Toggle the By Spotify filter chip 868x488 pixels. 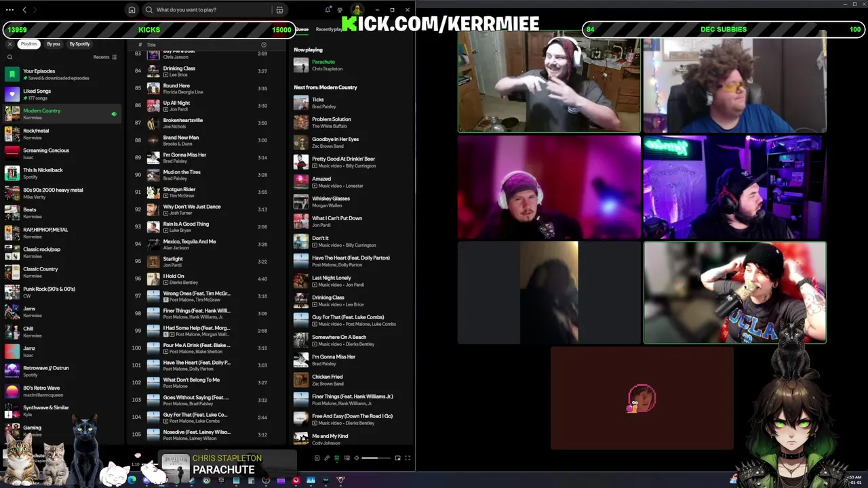79,44
